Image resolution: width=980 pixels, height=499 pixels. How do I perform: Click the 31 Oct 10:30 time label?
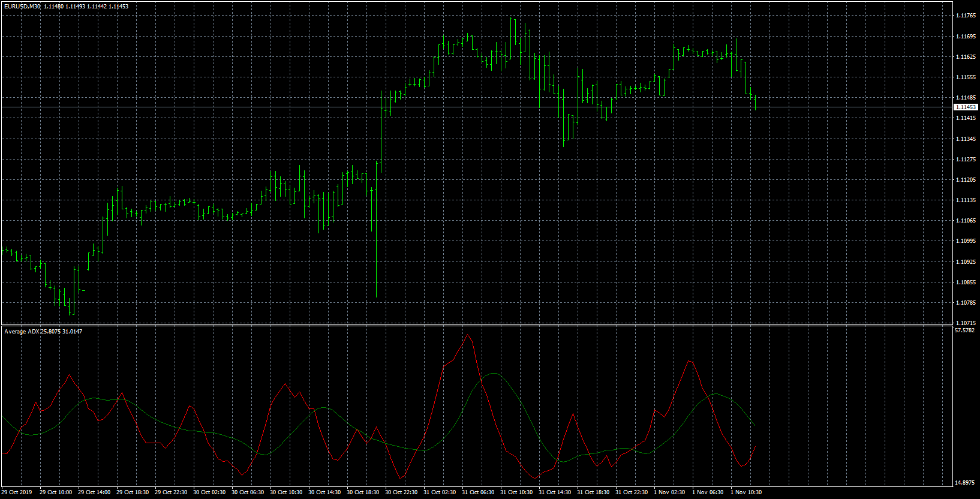pyautogui.click(x=516, y=492)
